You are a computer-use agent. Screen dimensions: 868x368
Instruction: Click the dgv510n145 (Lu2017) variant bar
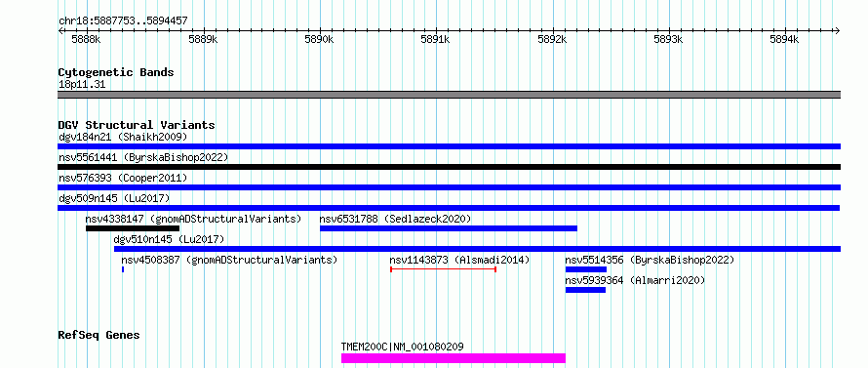[477, 249]
